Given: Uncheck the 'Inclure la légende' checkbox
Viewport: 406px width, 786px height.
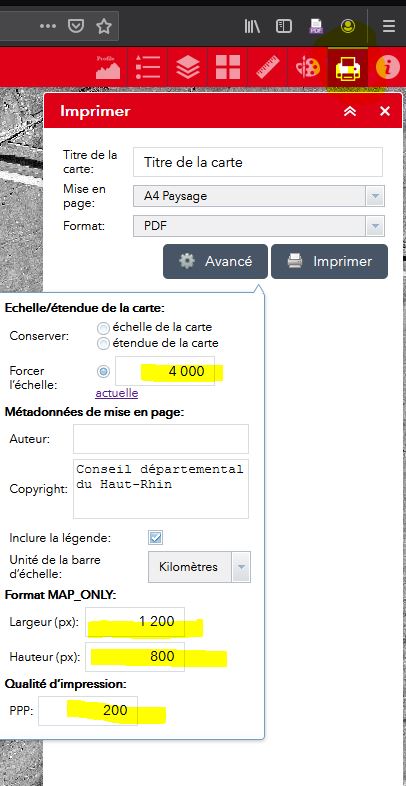Looking at the screenshot, I should click(x=155, y=538).
